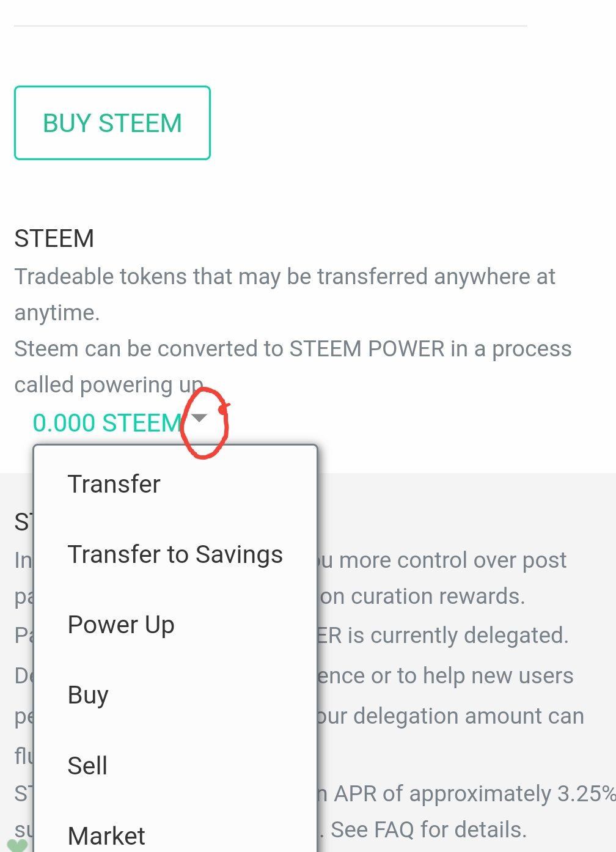Select Power Up in the menu

point(121,625)
